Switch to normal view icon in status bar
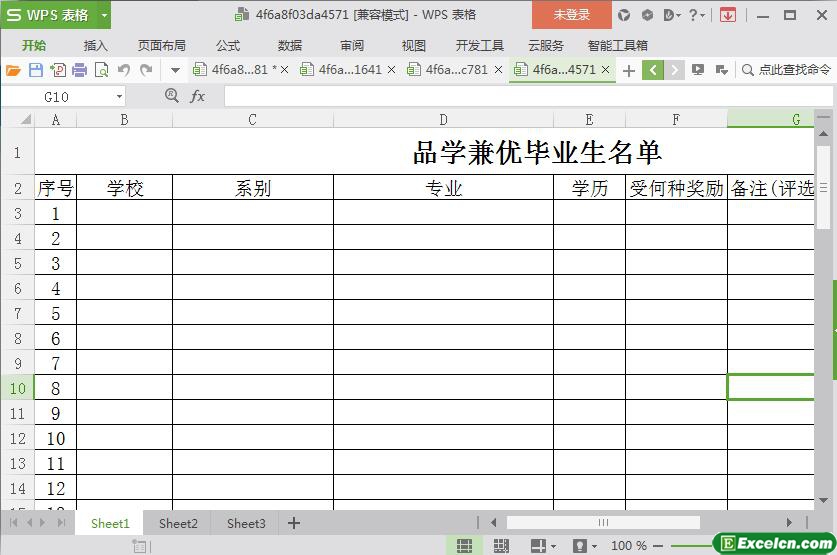The image size is (837, 555). (x=464, y=545)
